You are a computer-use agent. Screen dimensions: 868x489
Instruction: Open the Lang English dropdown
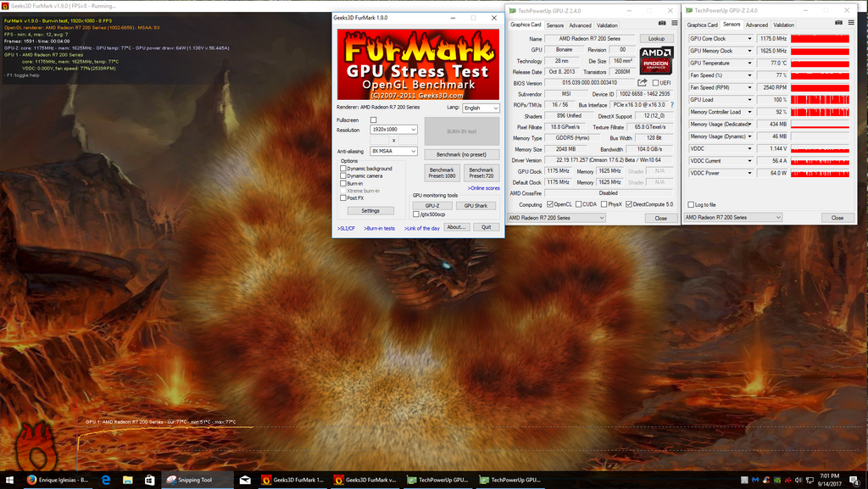click(x=481, y=108)
